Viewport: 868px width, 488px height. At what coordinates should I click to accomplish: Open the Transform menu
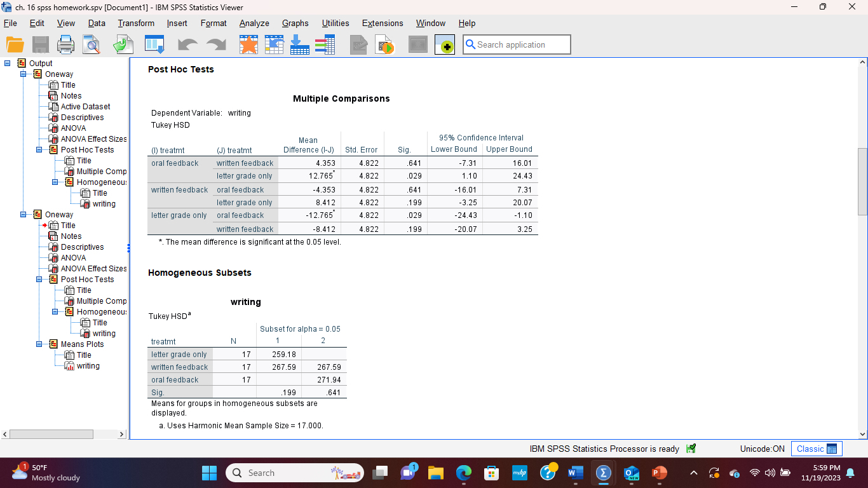point(136,23)
